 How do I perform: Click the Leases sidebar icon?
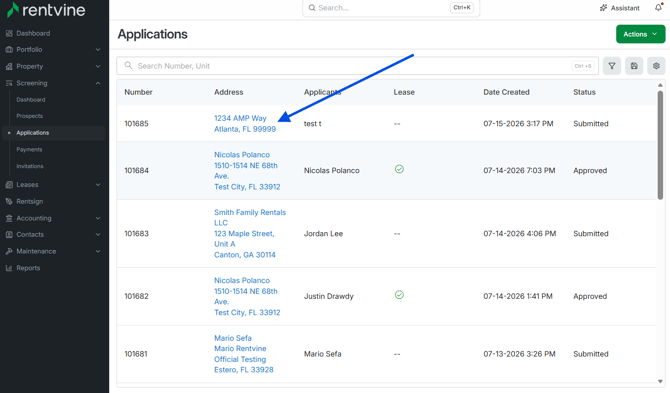click(x=9, y=185)
